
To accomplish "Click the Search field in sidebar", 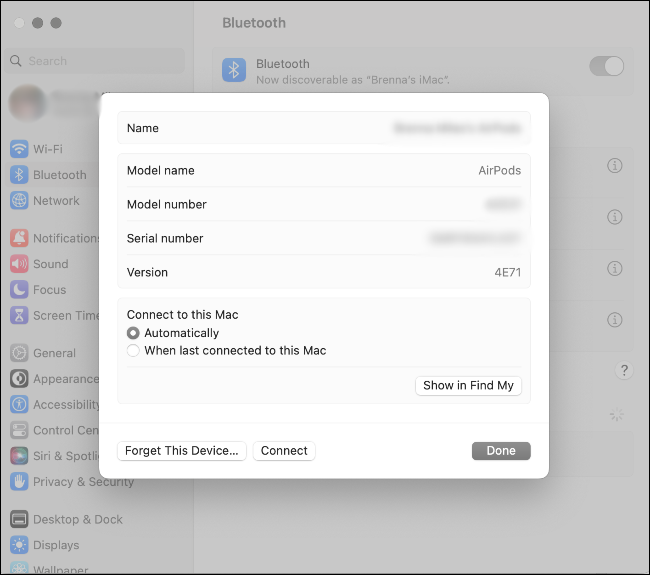I will (x=95, y=61).
